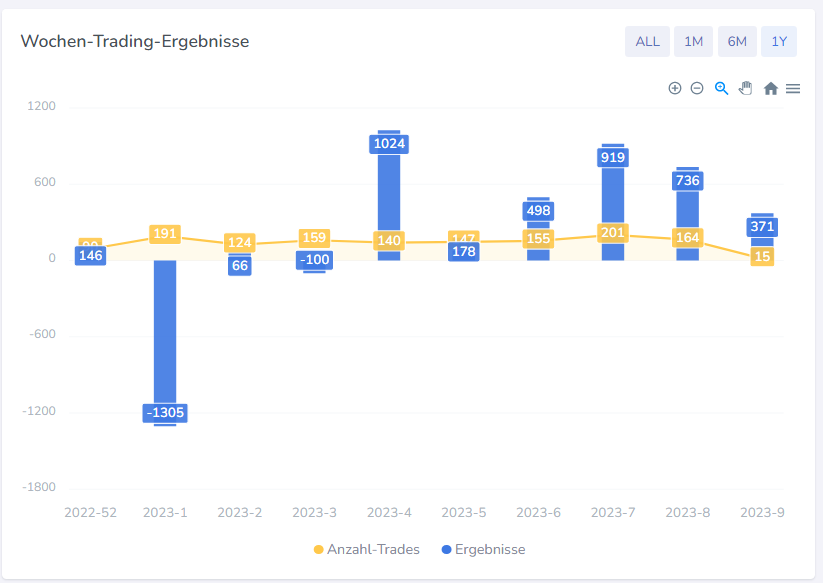Select the magnifier selection zoom tool
Viewport: 823px width, 583px height.
[x=722, y=88]
